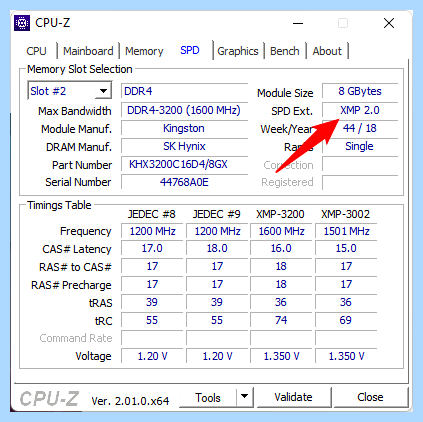
Task: Click the SPD Ext. value XMP 2.0
Action: tap(360, 110)
